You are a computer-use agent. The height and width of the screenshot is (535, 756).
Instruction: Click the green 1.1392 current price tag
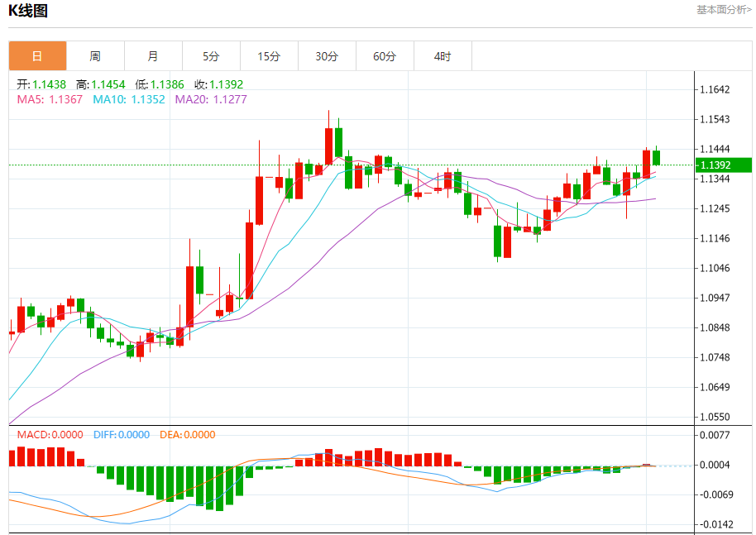pos(724,165)
